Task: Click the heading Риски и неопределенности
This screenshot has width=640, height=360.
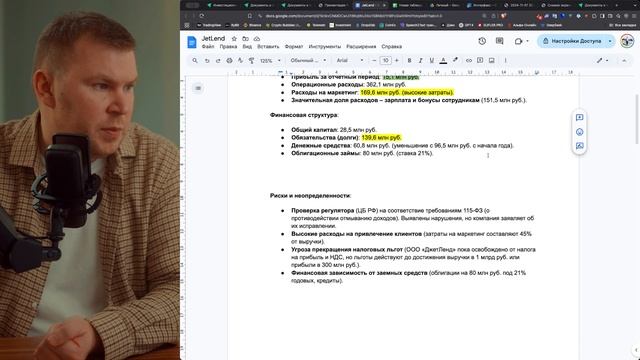Action: [310, 196]
